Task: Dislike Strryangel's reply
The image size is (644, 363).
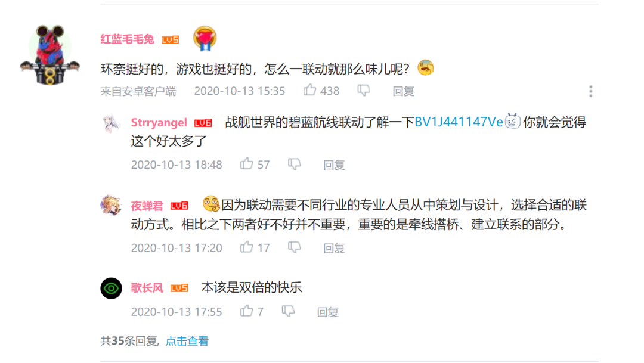Action: [x=294, y=165]
